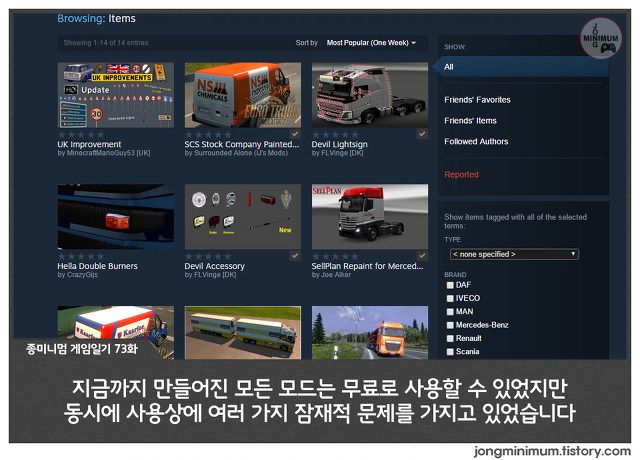This screenshot has width=640, height=460.
Task: Open author CrazyGijs profile
Action: [82, 275]
